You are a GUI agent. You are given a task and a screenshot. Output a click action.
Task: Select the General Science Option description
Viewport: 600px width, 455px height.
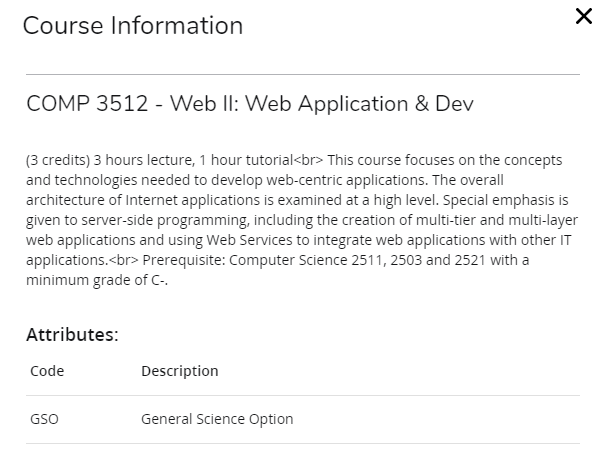pyautogui.click(x=217, y=419)
